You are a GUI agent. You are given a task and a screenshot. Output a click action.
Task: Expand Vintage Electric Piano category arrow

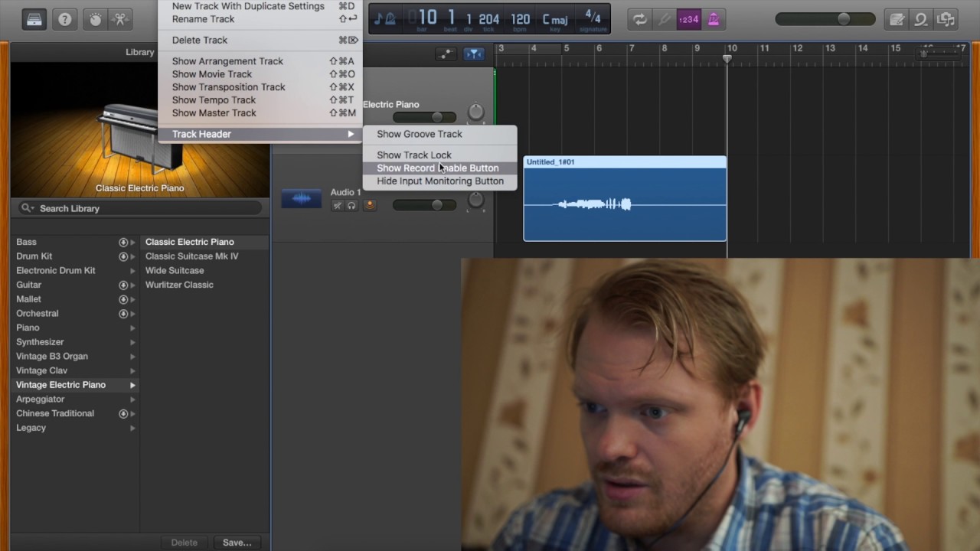pyautogui.click(x=132, y=385)
